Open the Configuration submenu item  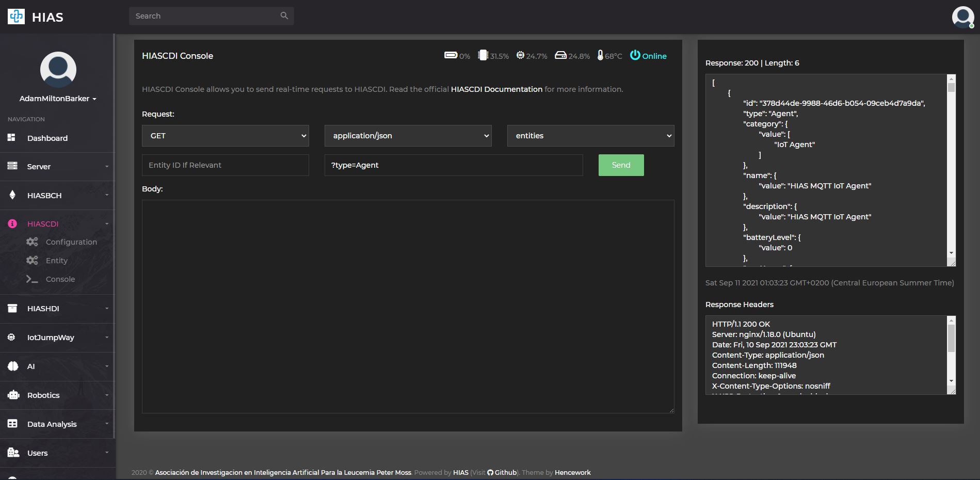[x=71, y=242]
